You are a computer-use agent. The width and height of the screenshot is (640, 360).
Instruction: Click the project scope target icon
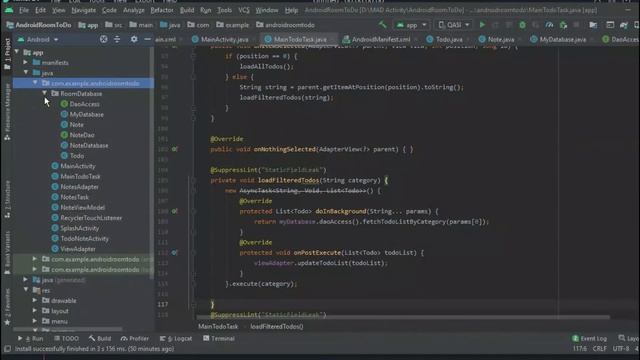tap(104, 39)
